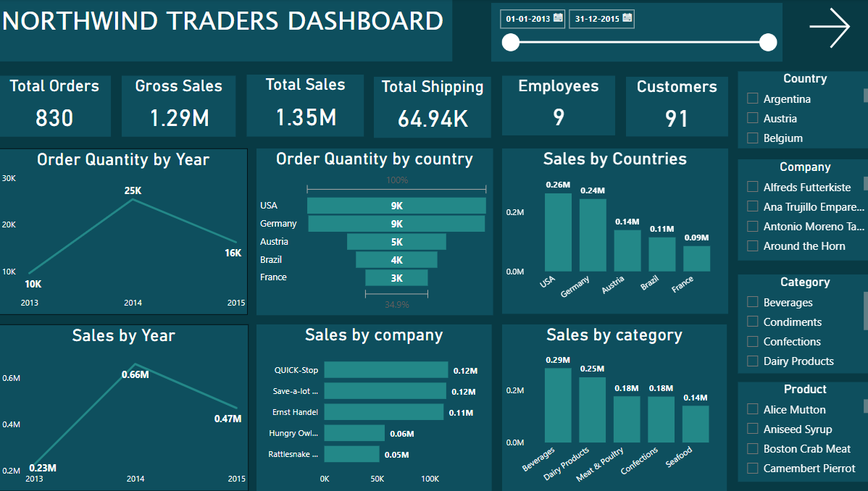Select Around the Horn company filter
Image resolution: width=868 pixels, height=491 pixels.
[753, 246]
